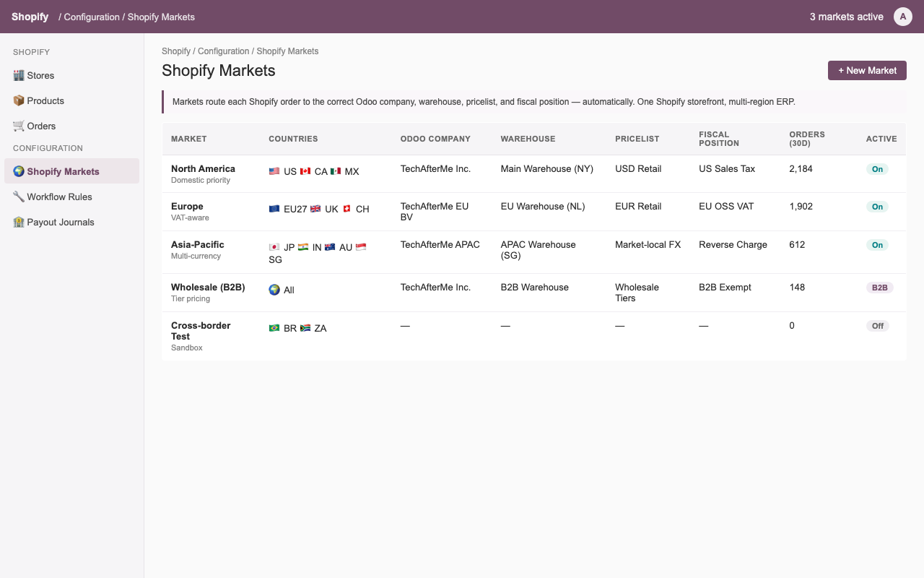Open Stores in the sidebar
Viewport: 924px width, 578px height.
coord(71,75)
